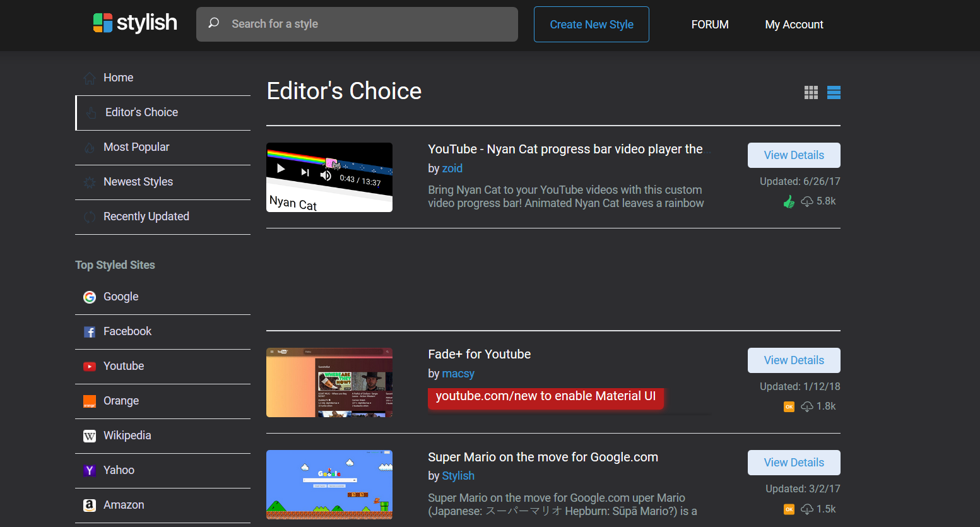This screenshot has height=527, width=980.
Task: Click 'Updated: 1/12/18' date text
Action: point(800,386)
